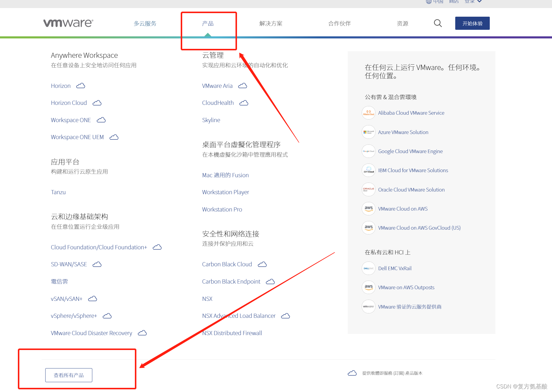Click cloud icon beside NSX Advanced Load Balancer

pos(286,316)
